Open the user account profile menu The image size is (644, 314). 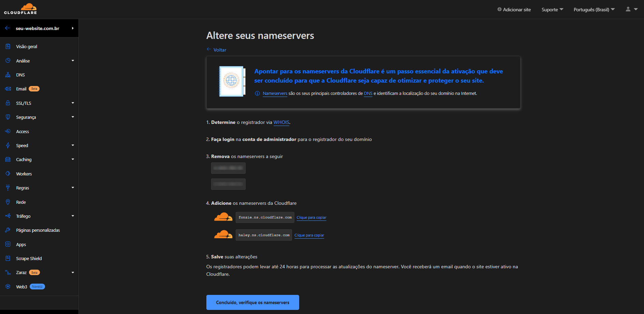tap(631, 9)
